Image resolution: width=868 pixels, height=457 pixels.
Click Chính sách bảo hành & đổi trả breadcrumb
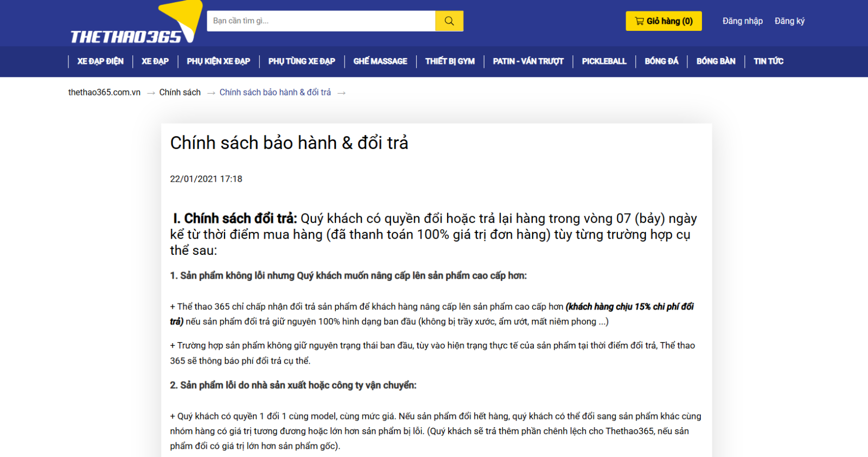(275, 93)
